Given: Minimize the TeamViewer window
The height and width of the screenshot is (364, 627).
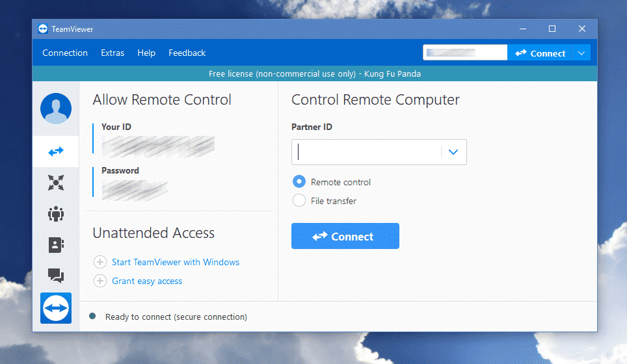Looking at the screenshot, I should coord(523,29).
